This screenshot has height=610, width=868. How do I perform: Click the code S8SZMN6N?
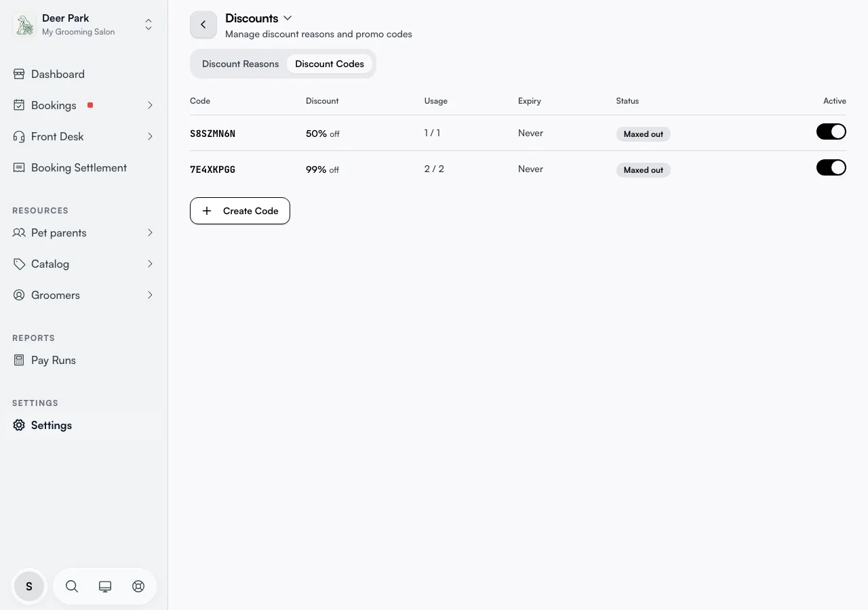[212, 134]
